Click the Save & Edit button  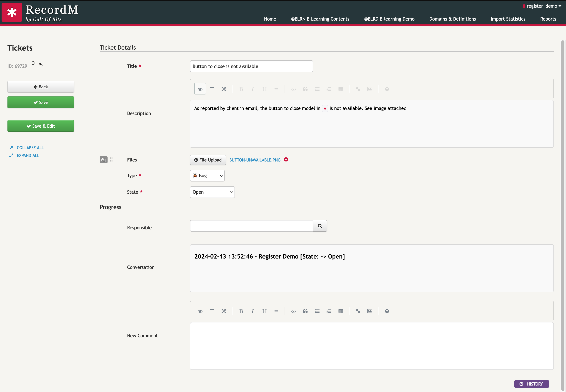coord(41,126)
